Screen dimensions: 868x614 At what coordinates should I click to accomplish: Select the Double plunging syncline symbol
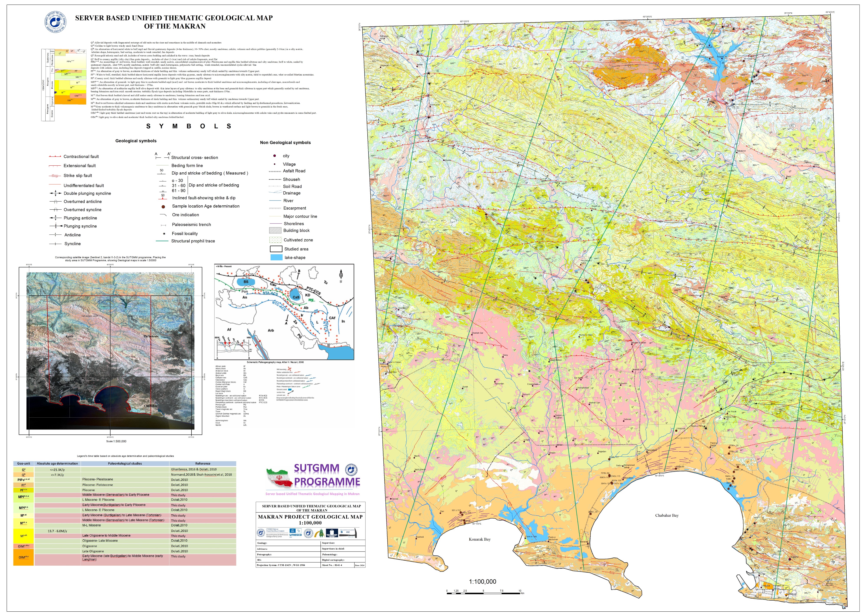[55, 193]
